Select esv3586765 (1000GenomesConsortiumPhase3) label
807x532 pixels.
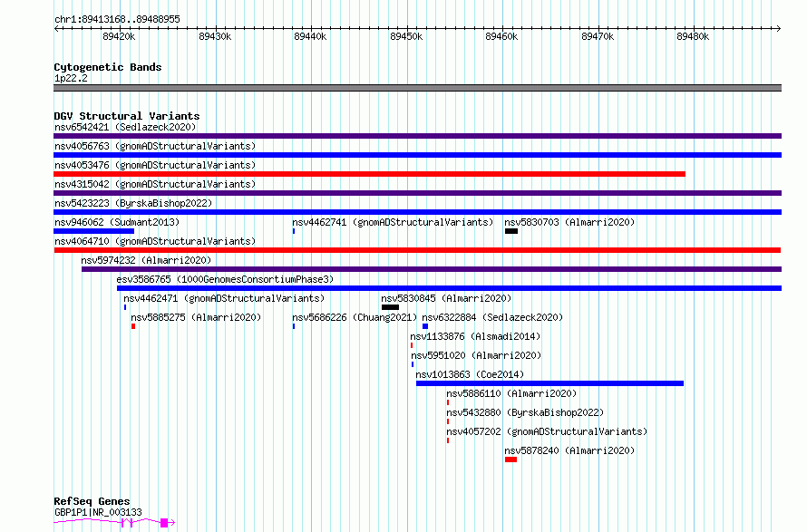click(x=225, y=279)
